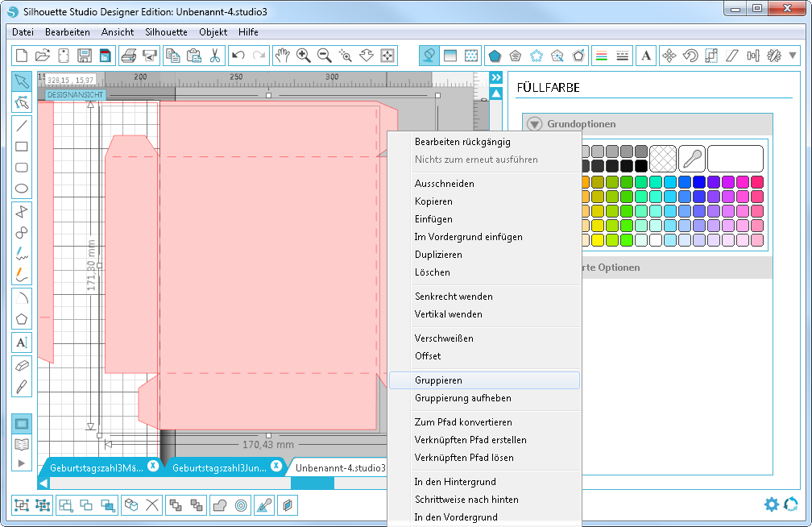
Task: Expand the toolbar overflow arrow
Action: click(x=793, y=56)
